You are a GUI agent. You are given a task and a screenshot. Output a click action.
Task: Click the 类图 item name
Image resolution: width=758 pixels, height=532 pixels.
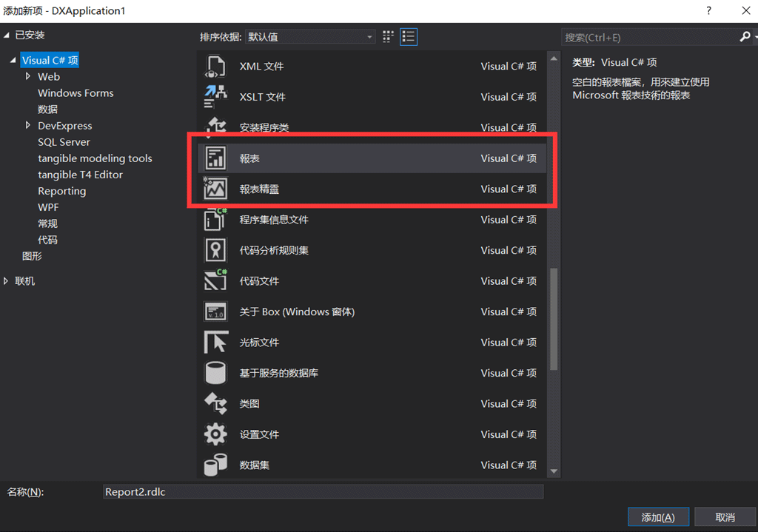[249, 404]
